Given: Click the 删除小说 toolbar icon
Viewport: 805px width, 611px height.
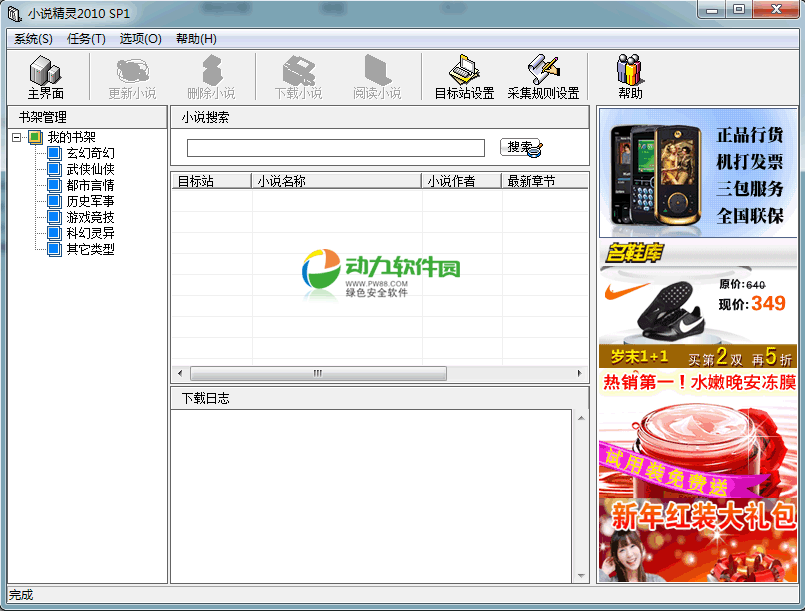Looking at the screenshot, I should pos(210,77).
